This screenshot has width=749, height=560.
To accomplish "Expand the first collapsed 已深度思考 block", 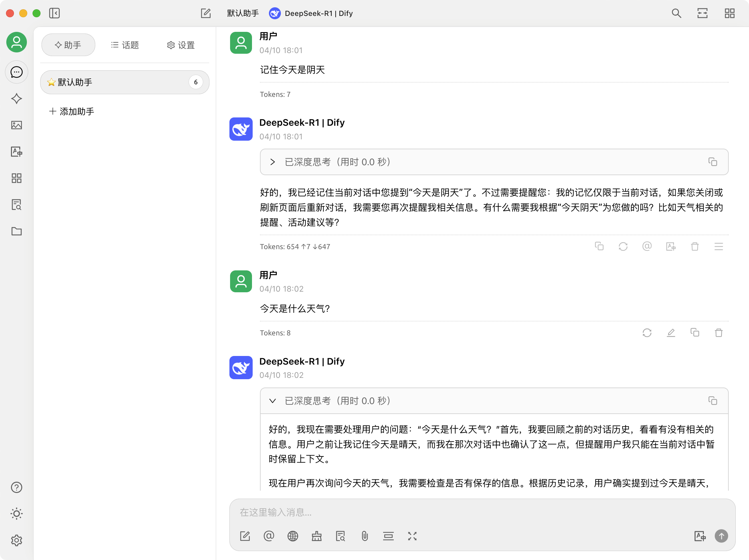I will pyautogui.click(x=273, y=162).
